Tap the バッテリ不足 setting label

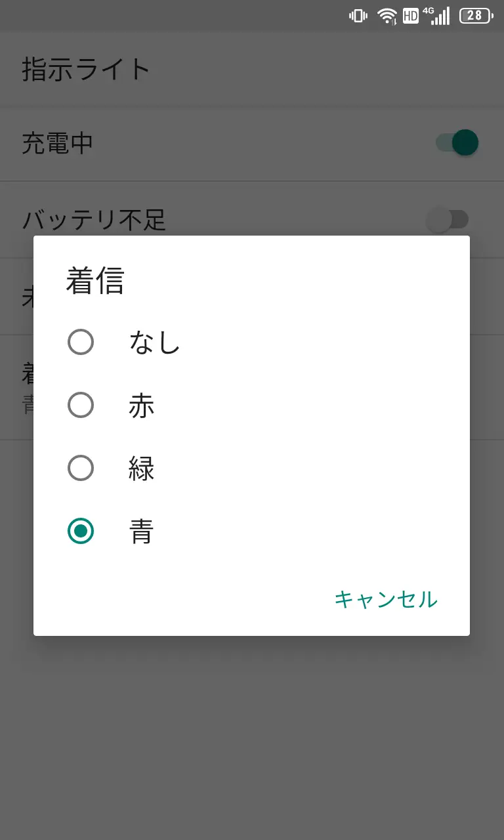coord(94,219)
